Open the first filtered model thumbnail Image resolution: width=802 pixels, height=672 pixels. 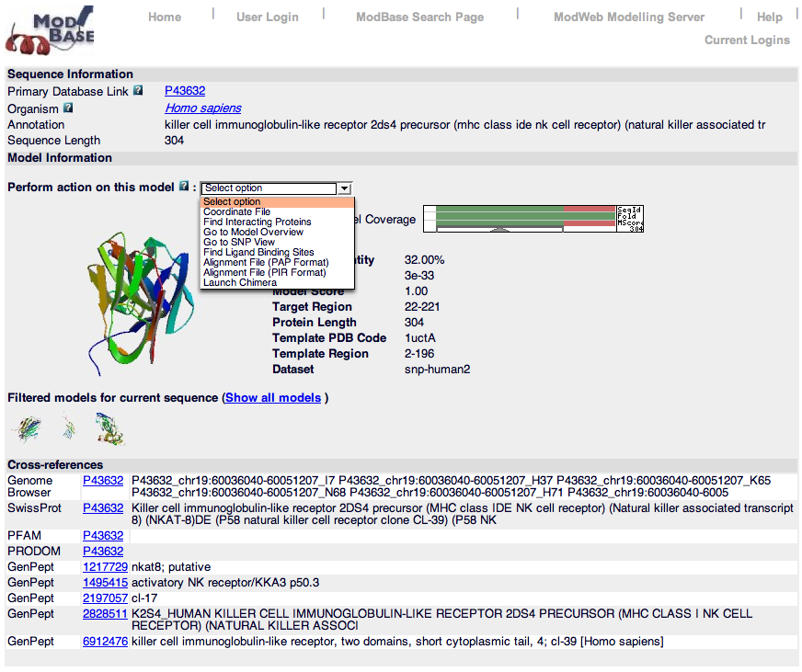(29, 427)
